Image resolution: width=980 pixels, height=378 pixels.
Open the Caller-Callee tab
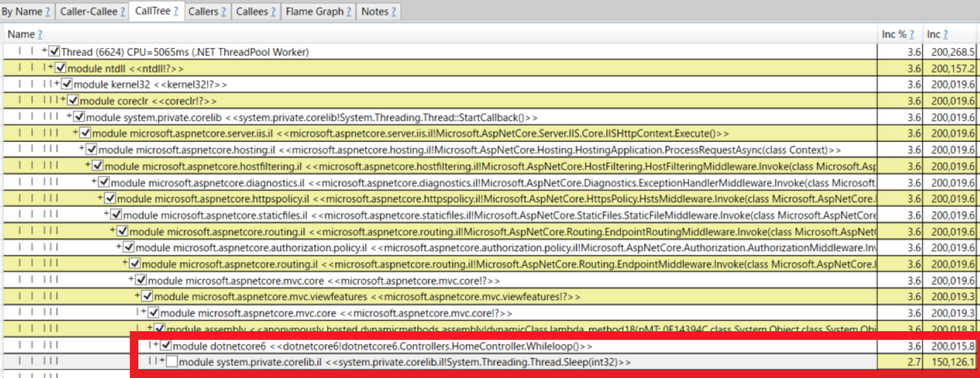87,11
